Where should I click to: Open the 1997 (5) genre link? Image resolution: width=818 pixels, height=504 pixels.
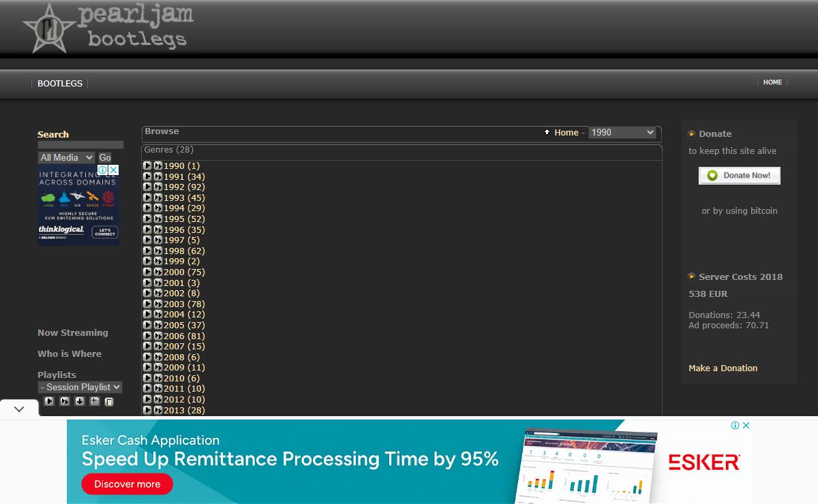click(x=182, y=240)
